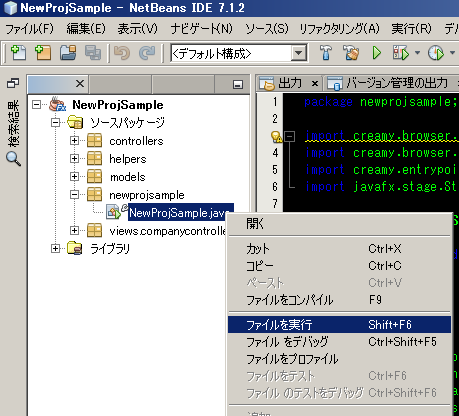Collapse the NewProjSample project node
Screen dimensions: 459x416
[x=37, y=105]
